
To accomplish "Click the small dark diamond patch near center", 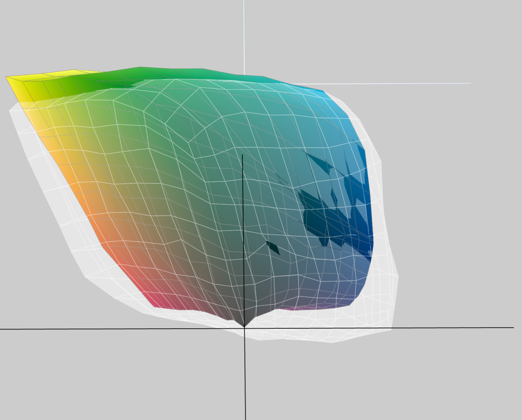I will tap(273, 247).
